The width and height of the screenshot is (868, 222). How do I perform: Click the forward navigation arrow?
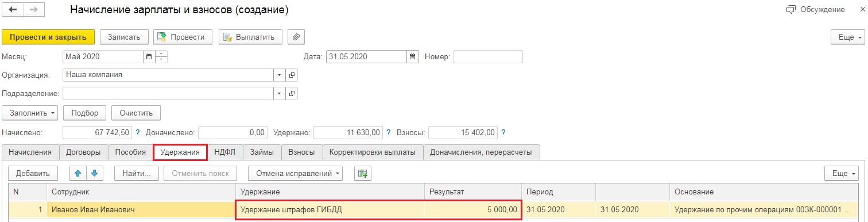(x=33, y=10)
